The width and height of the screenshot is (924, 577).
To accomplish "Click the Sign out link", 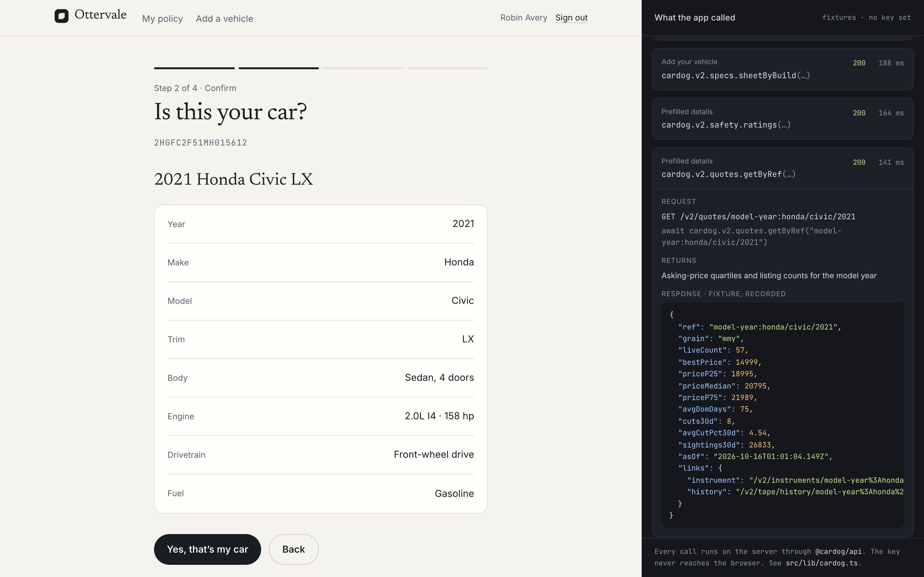I will pos(571,18).
